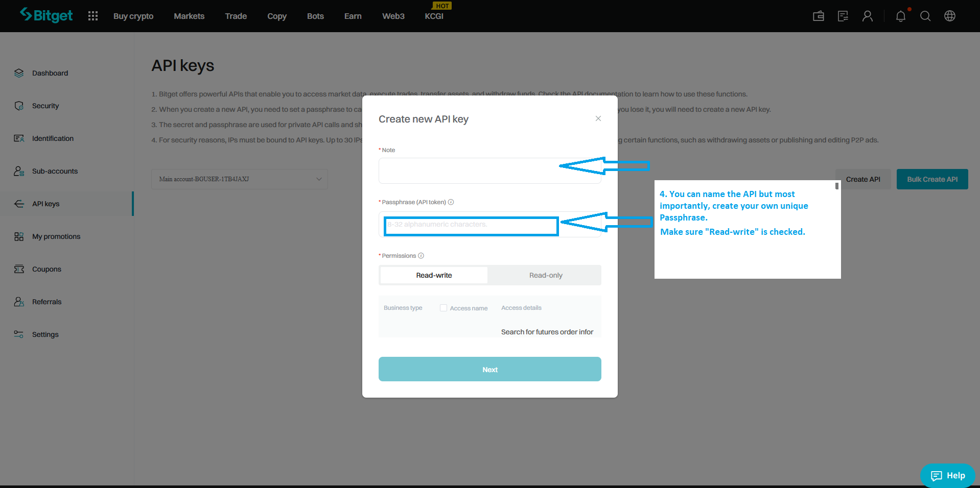Open the Buy crypto menu

(x=133, y=16)
